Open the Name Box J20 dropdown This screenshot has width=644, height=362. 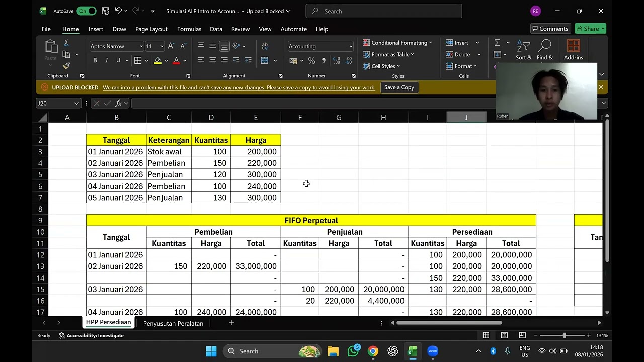(x=76, y=103)
